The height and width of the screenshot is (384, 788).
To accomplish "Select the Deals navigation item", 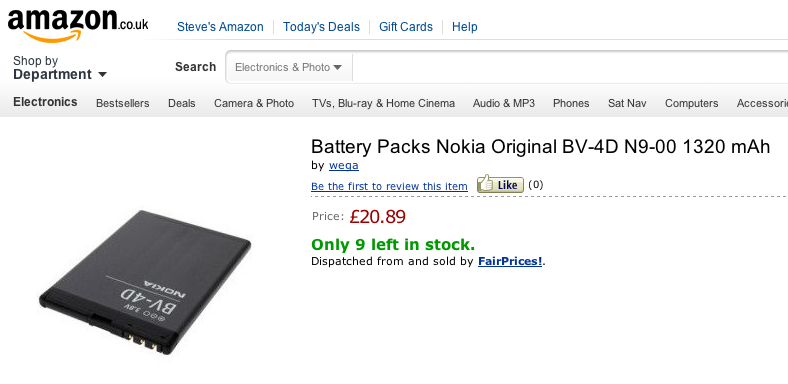I will click(181, 103).
